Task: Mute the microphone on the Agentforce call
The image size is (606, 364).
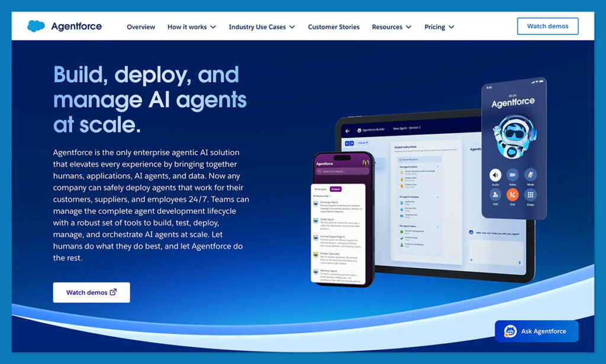Action: point(530,175)
